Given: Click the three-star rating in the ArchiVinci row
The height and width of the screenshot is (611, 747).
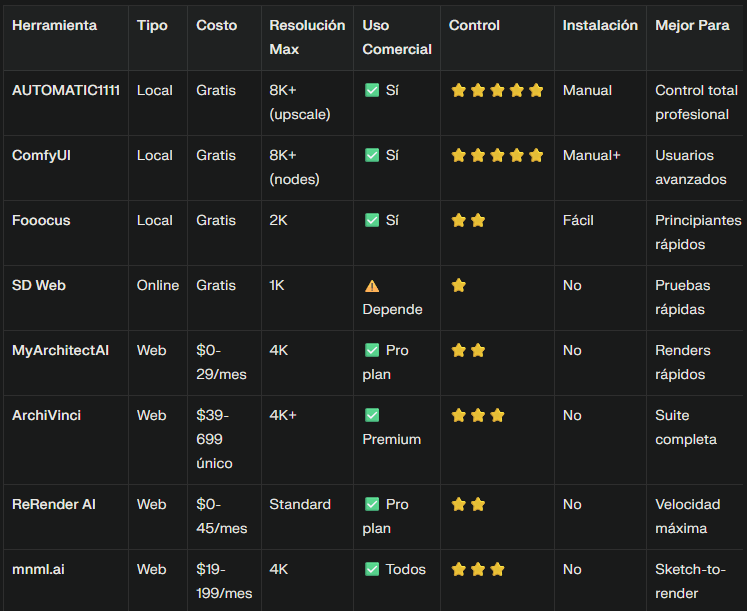Looking at the screenshot, I should tap(478, 415).
